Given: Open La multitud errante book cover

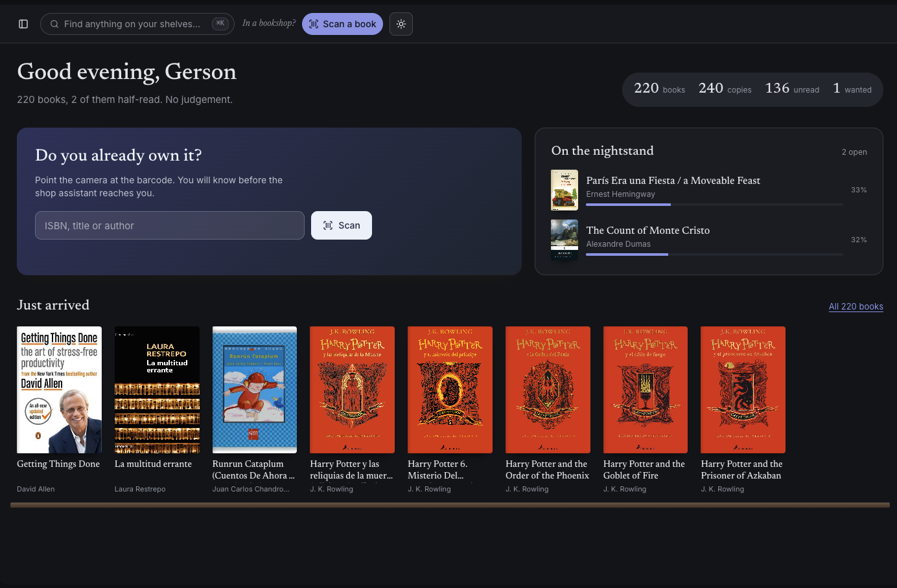Looking at the screenshot, I should pyautogui.click(x=157, y=390).
